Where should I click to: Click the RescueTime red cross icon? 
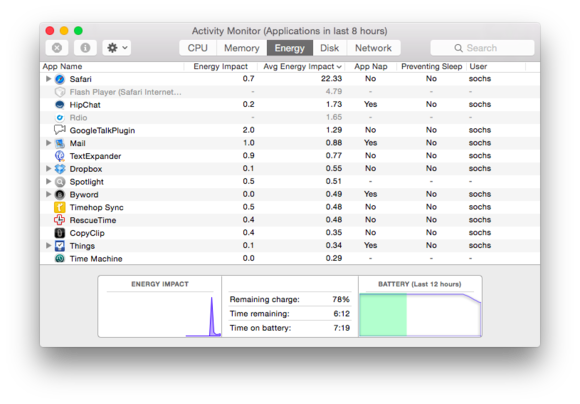(60, 220)
